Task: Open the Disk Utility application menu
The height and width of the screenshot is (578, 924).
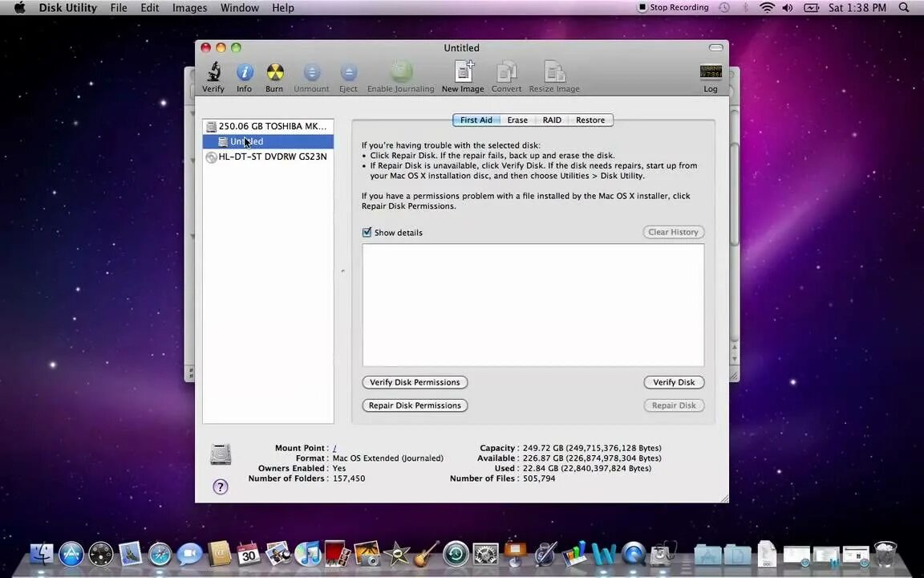Action: pyautogui.click(x=67, y=8)
